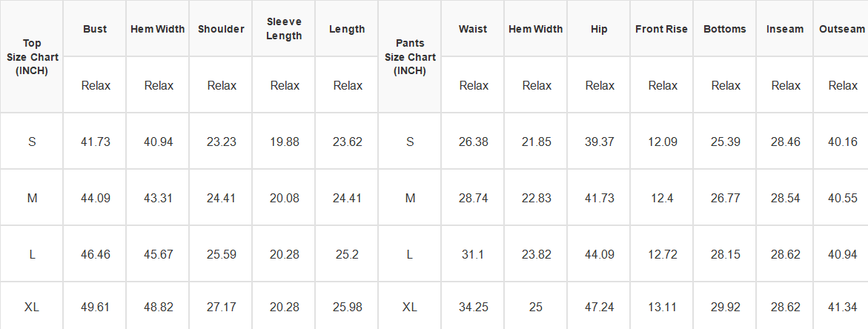Select the 25.59 shoulder value
Screen dimensions: 868x329
click(x=222, y=254)
